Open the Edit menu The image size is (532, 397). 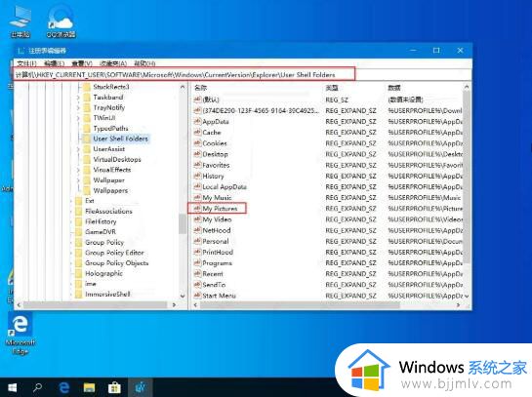(x=54, y=63)
